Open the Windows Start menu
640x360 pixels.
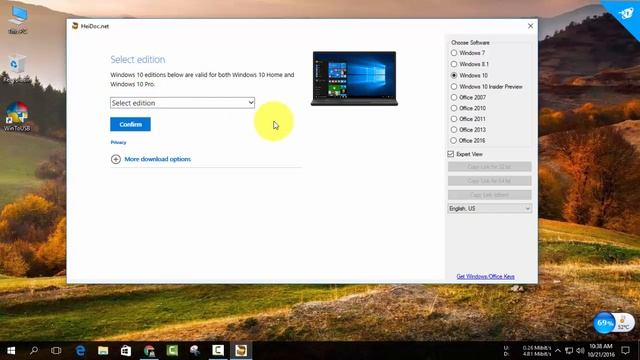(x=11, y=350)
